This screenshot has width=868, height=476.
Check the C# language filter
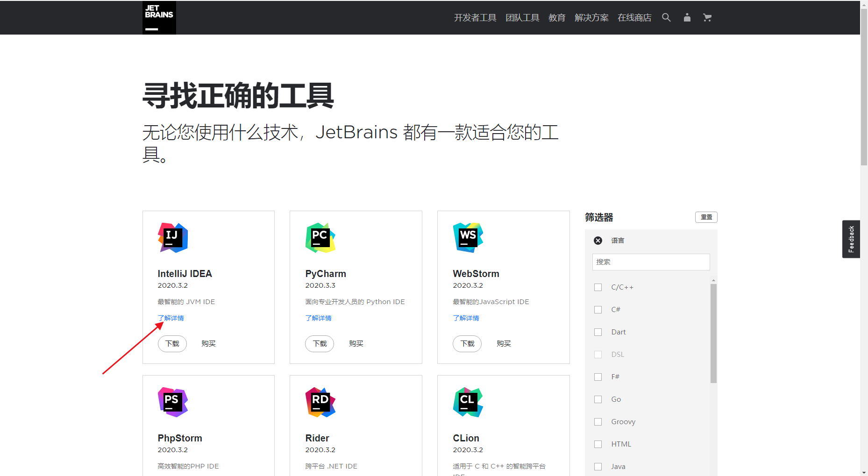(x=598, y=310)
